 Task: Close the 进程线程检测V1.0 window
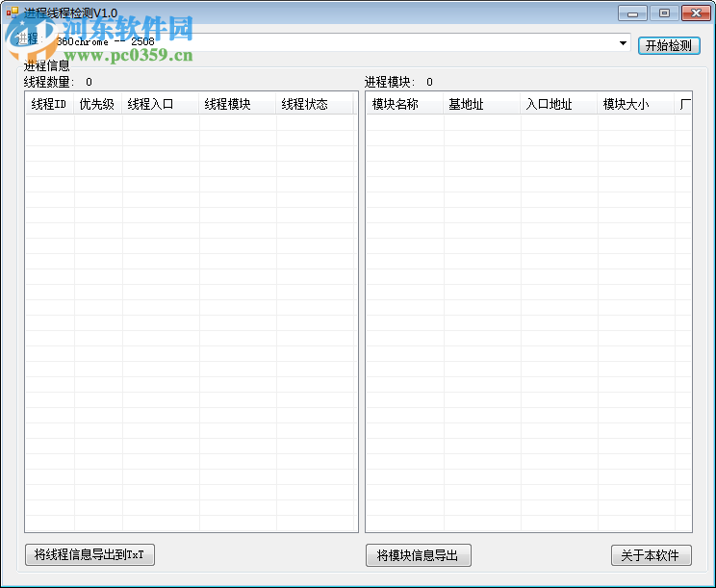[x=696, y=13]
